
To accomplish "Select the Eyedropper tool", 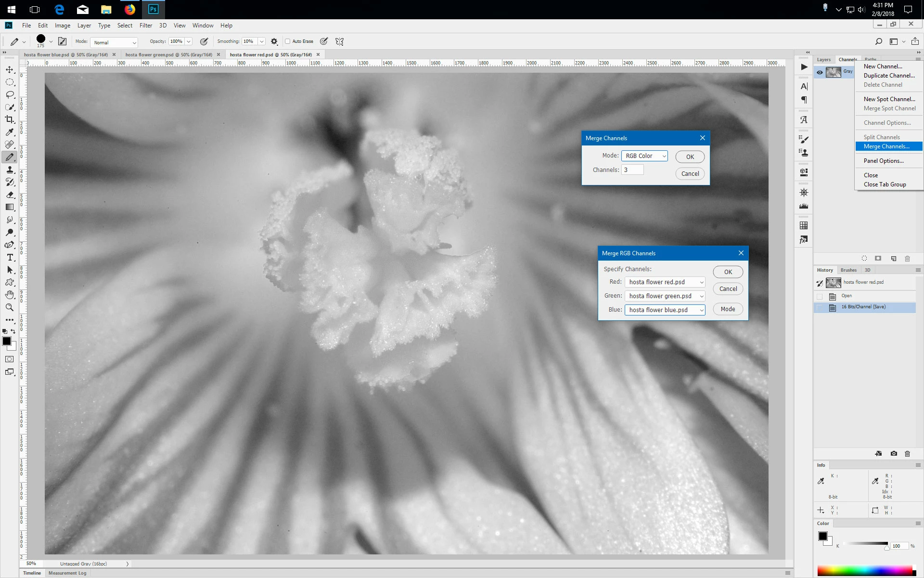I will (x=10, y=132).
